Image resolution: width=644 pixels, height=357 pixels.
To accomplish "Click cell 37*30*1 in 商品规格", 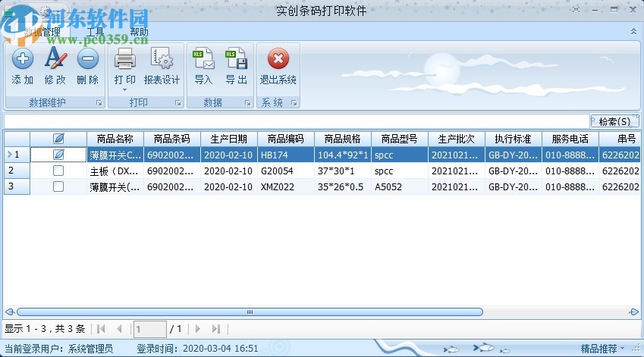I will click(x=343, y=171).
